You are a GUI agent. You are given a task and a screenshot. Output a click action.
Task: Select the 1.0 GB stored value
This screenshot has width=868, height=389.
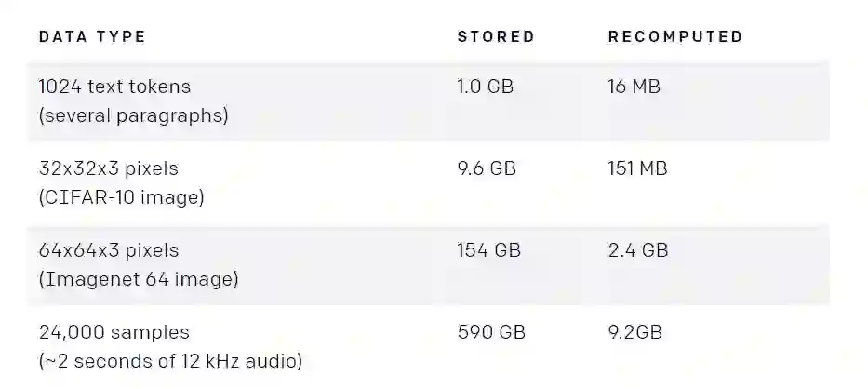coord(485,87)
